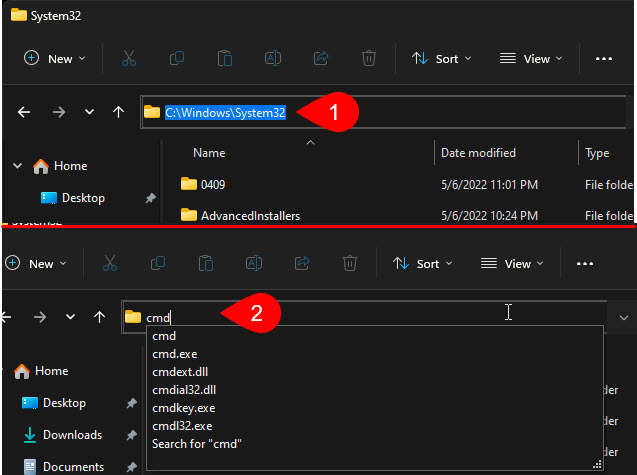This screenshot has width=637, height=475.
Task: Open the View menu in upper window
Action: pos(531,59)
